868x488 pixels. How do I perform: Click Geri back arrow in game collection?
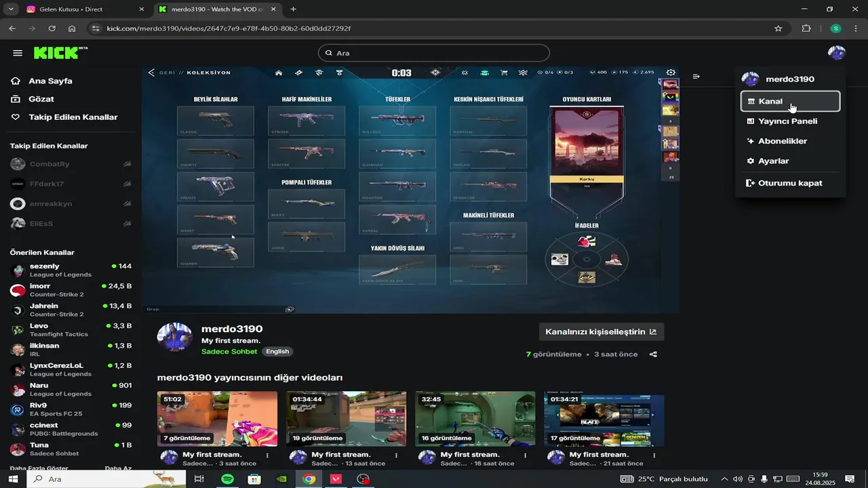pyautogui.click(x=151, y=73)
